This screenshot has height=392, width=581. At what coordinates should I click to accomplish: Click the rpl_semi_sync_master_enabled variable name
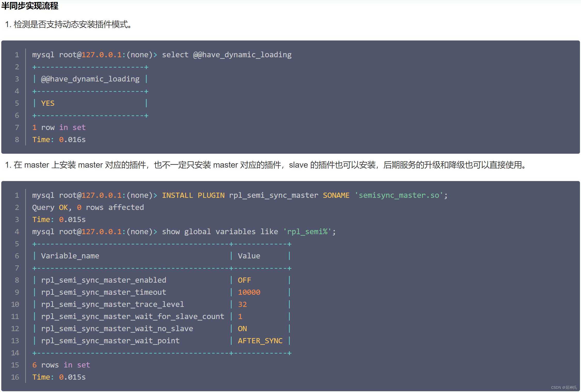(104, 280)
